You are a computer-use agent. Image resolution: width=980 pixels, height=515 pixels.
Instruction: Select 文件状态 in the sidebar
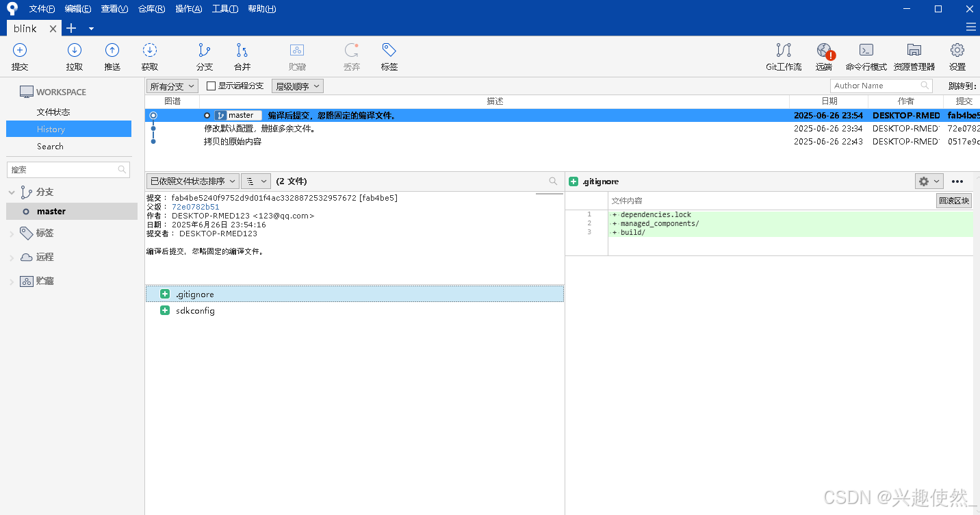(x=53, y=112)
